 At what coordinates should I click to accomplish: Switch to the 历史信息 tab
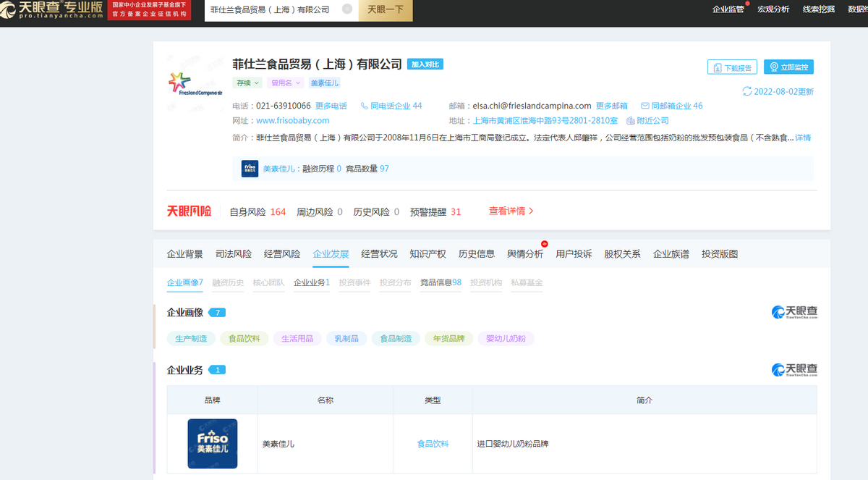477,254
